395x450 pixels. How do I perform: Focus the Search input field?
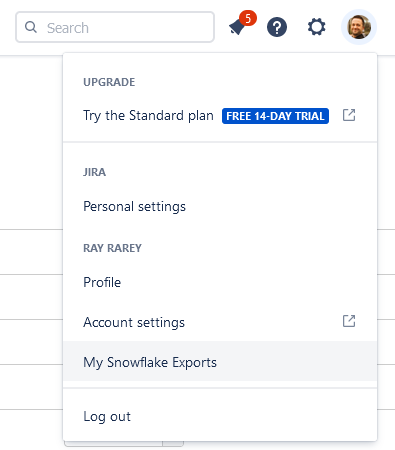[x=115, y=27]
